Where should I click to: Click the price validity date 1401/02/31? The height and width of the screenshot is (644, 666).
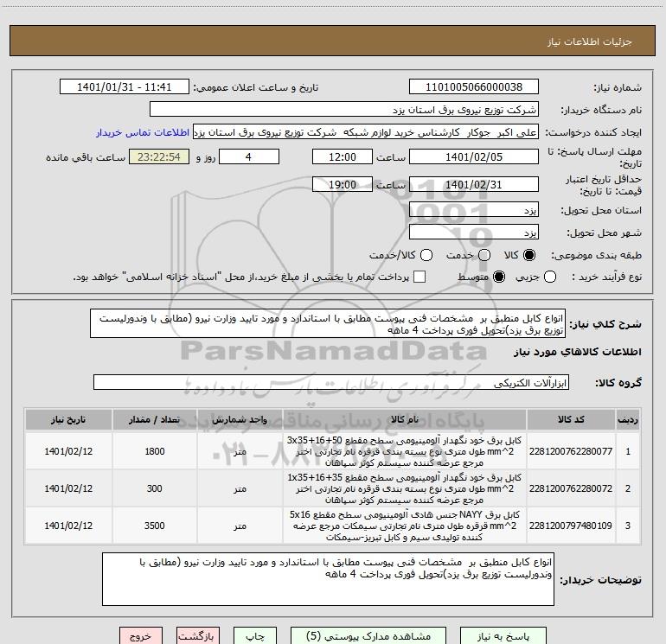pos(474,185)
